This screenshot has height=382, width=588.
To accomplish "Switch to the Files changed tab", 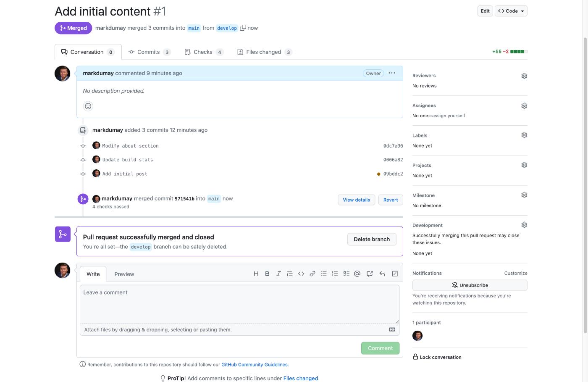I will [x=264, y=52].
